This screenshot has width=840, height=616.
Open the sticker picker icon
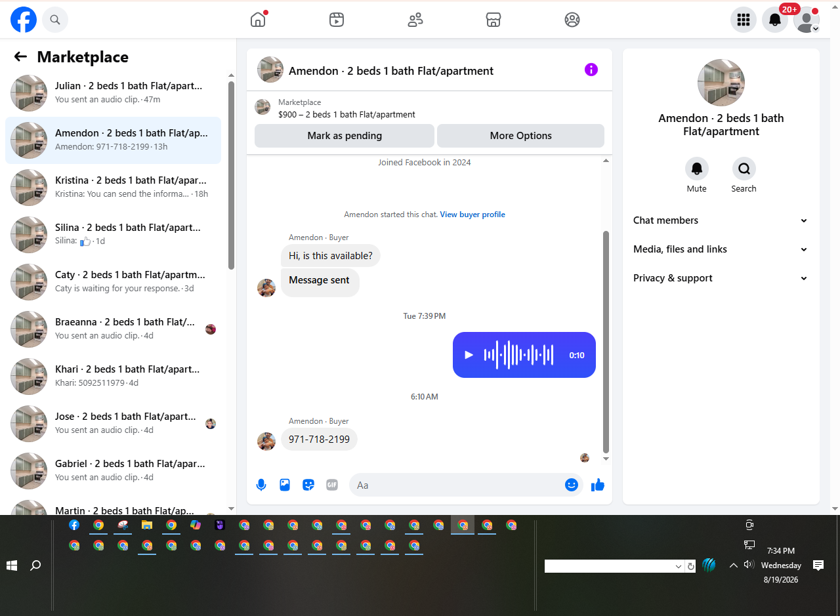[308, 485]
